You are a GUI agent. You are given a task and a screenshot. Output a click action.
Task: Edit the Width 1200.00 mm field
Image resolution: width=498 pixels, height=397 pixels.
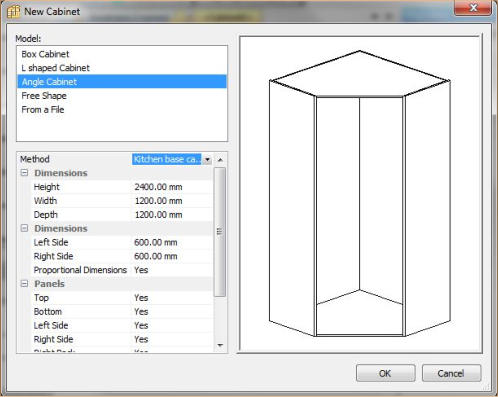click(172, 201)
